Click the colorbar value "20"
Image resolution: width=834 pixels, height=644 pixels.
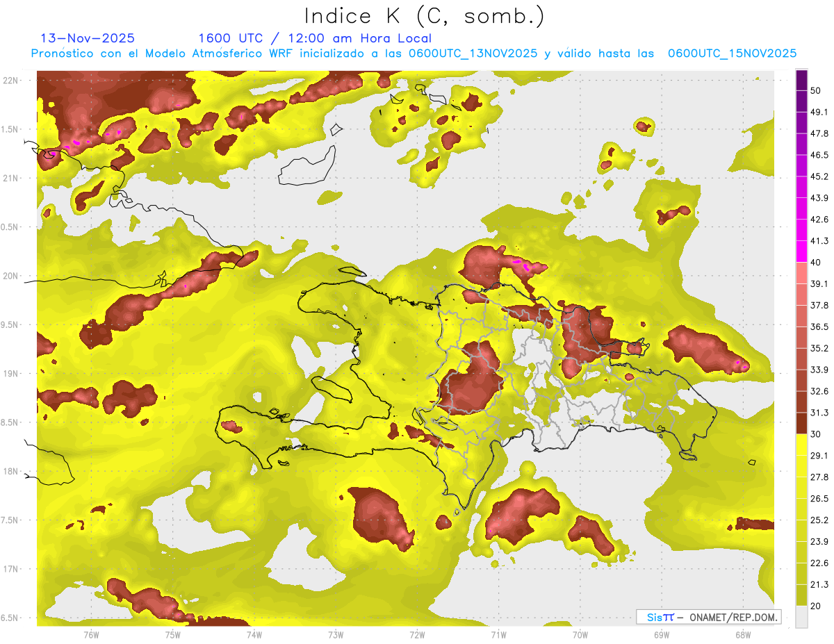(817, 606)
